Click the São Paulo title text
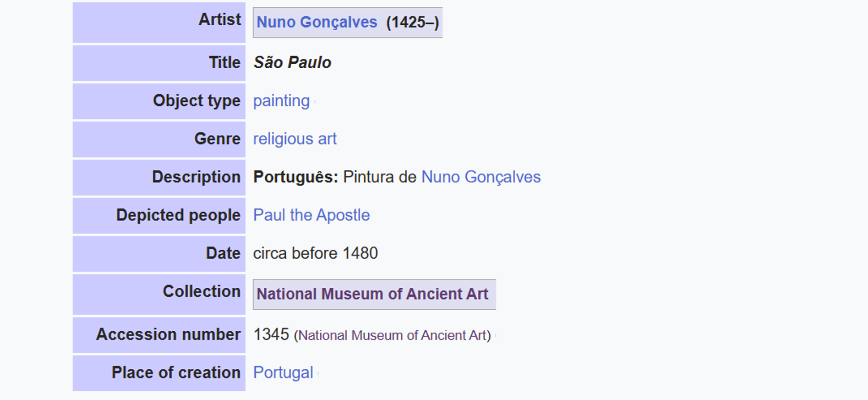868x400 pixels. [x=292, y=62]
